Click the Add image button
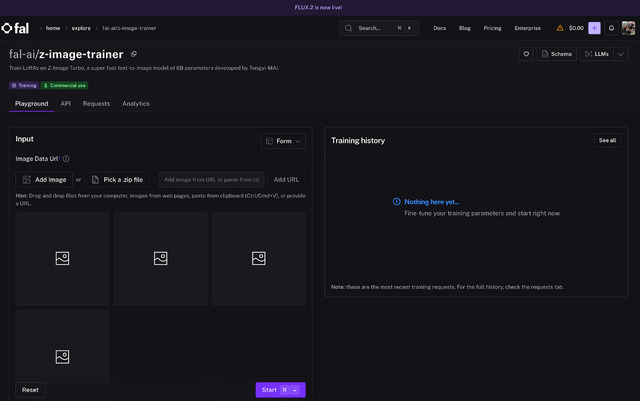This screenshot has width=640, height=401. coord(44,179)
